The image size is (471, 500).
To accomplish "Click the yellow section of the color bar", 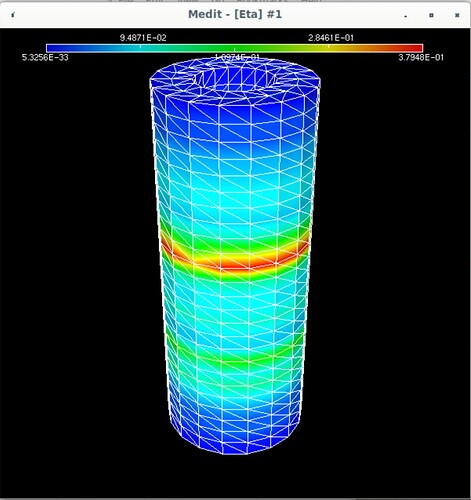I will (328, 48).
